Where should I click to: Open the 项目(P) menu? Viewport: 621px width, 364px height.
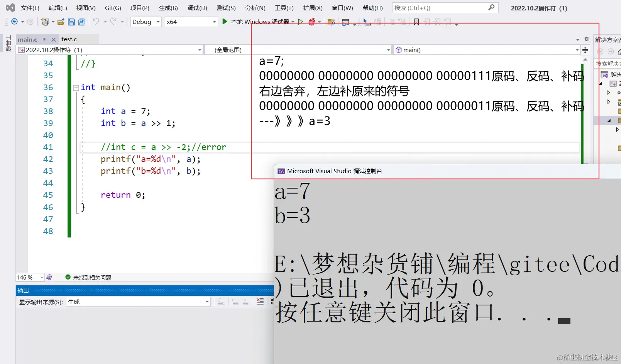(140, 8)
